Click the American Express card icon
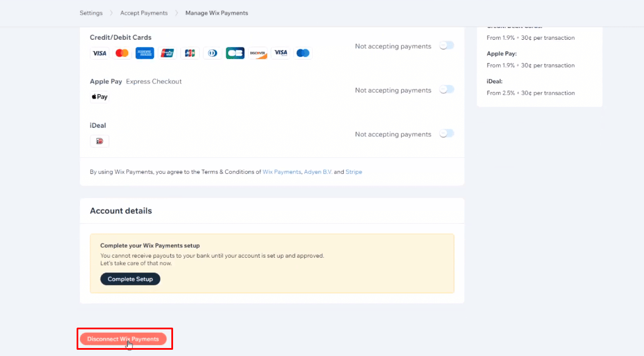644x356 pixels. [x=145, y=53]
